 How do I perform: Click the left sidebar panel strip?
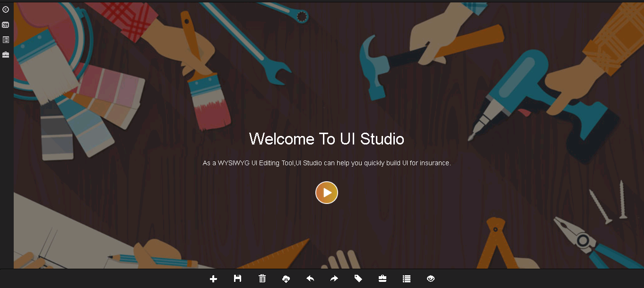pyautogui.click(x=6, y=142)
